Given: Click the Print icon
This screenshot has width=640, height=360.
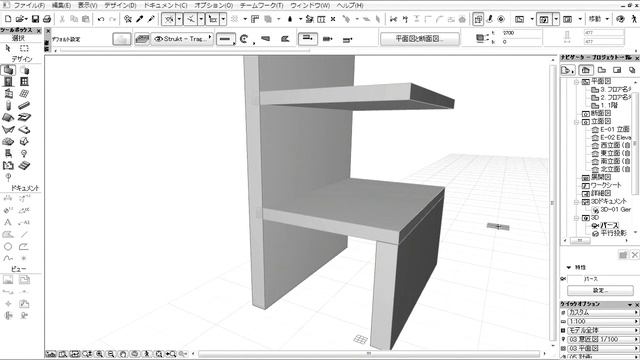Looking at the screenshot, I should point(47,19).
